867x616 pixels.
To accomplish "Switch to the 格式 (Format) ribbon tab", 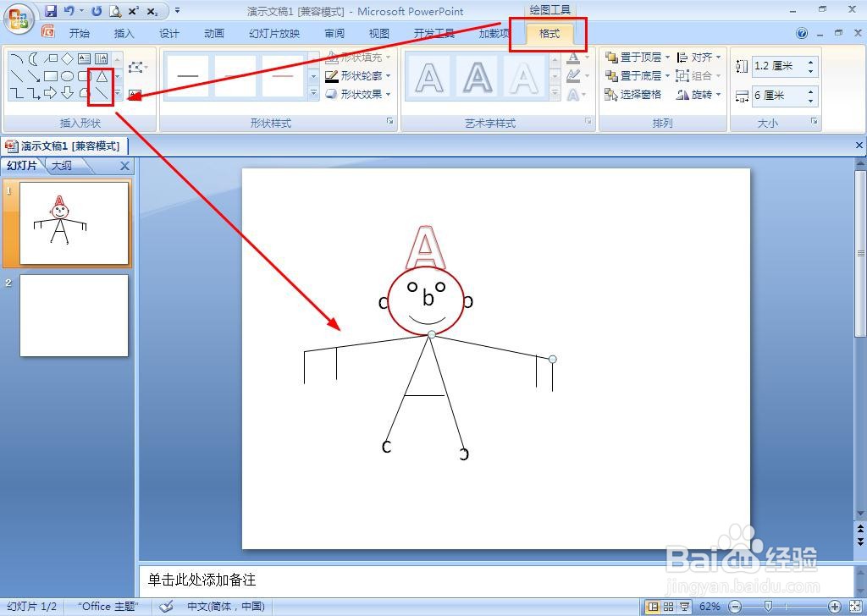I will coord(549,34).
